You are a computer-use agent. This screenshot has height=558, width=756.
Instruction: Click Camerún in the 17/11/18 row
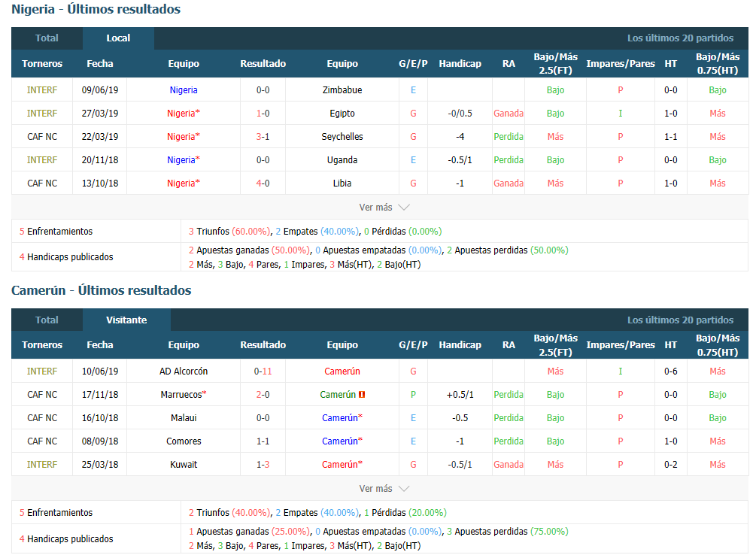point(338,395)
